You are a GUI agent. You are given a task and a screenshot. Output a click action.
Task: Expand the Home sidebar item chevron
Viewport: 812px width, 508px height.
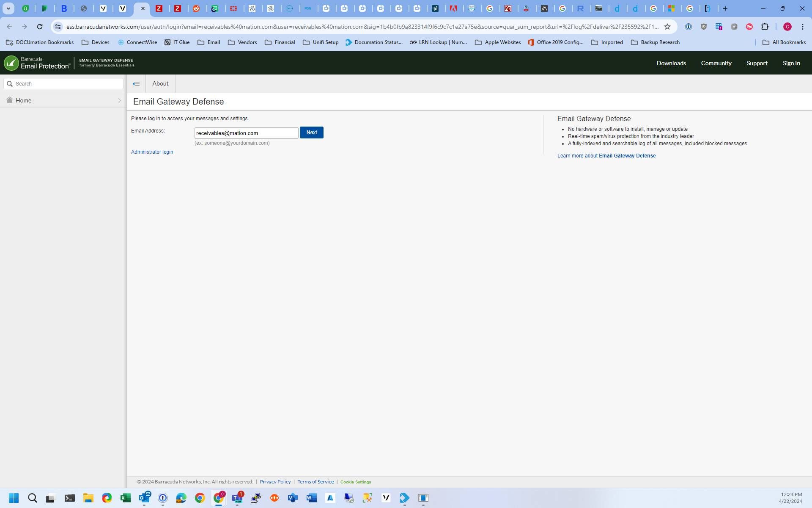pos(119,101)
